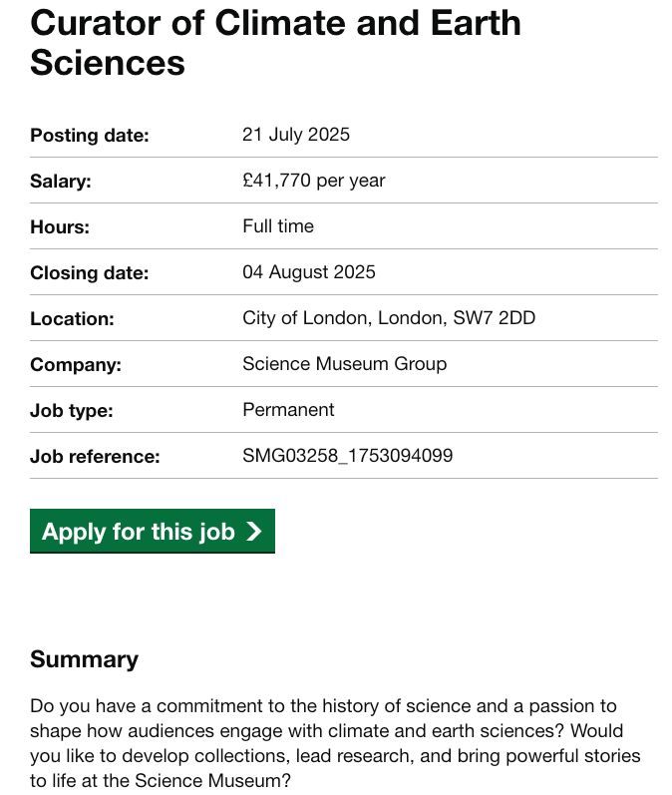The image size is (672, 795).
Task: Click the Location label
Action: point(72,319)
